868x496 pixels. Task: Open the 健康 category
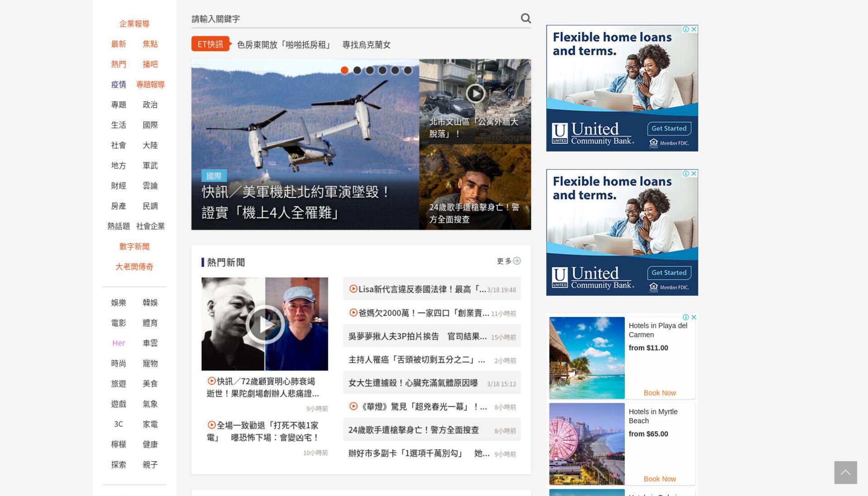[150, 444]
